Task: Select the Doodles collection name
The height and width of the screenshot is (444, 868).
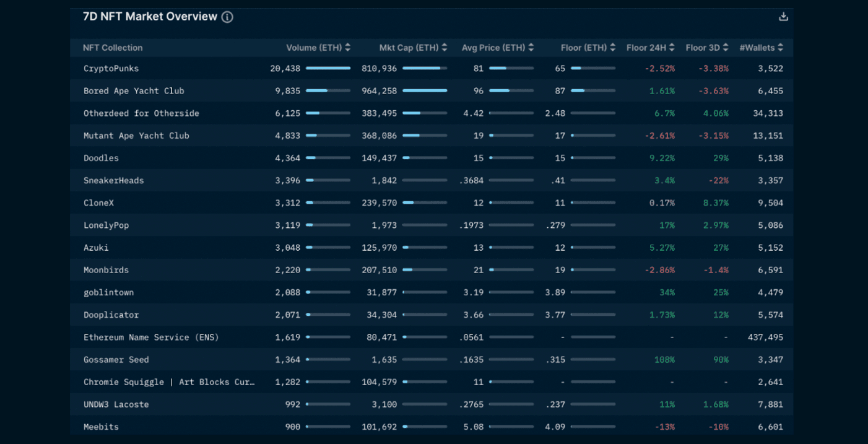Action: click(101, 158)
